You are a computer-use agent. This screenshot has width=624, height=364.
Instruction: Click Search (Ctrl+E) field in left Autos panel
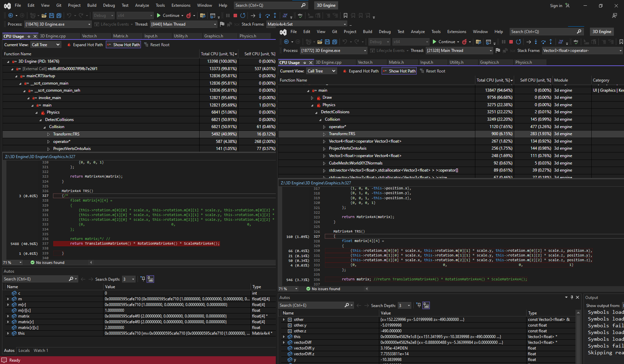[x=40, y=279]
